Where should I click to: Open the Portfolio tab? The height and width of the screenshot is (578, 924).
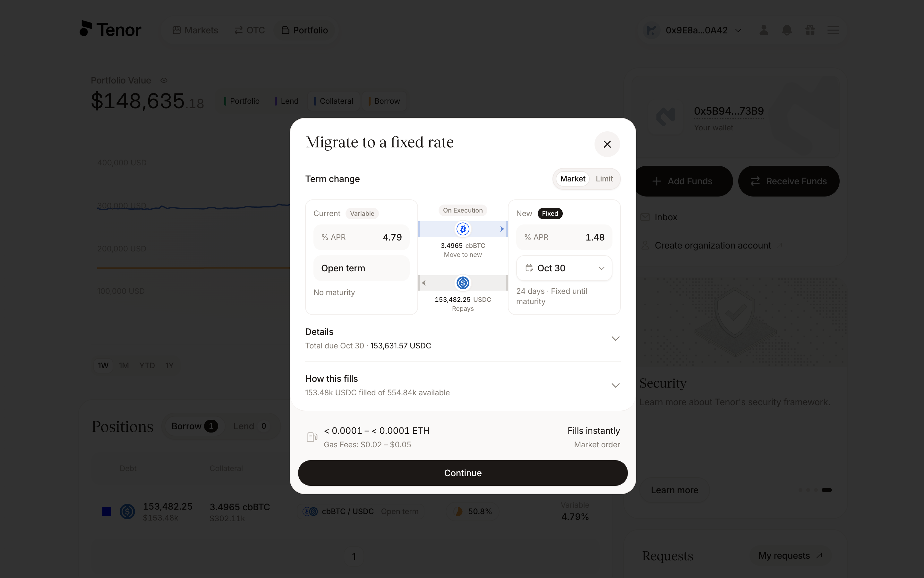point(305,30)
